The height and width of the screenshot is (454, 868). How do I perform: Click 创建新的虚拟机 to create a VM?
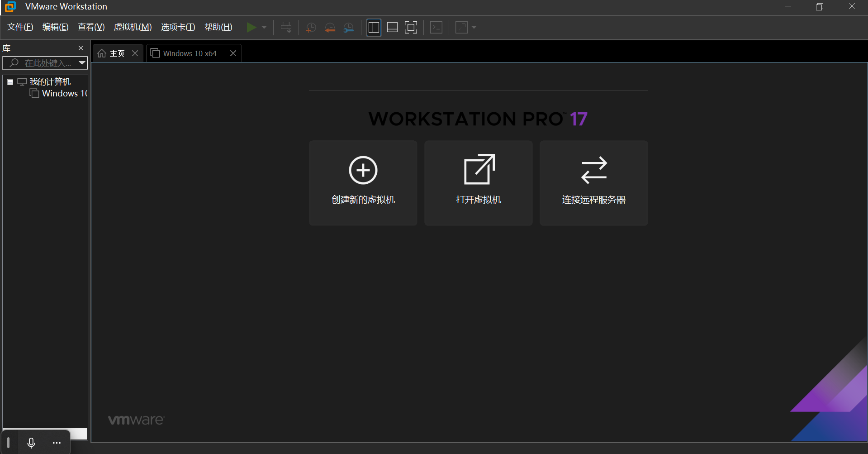click(363, 183)
